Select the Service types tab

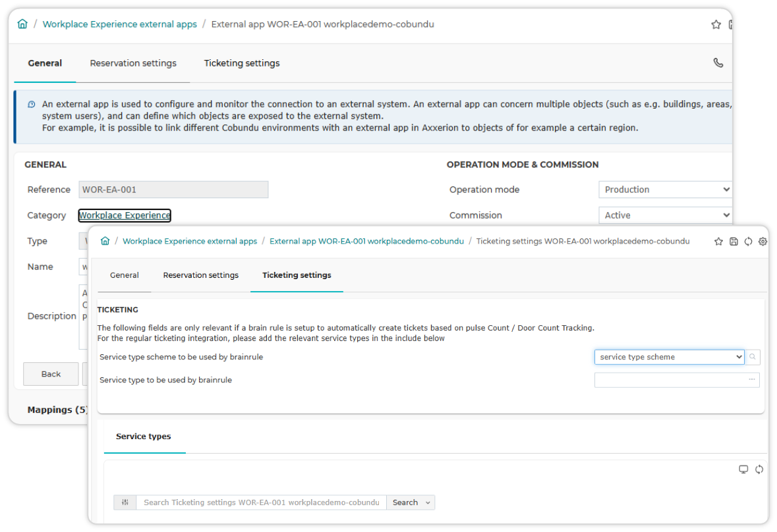(144, 437)
